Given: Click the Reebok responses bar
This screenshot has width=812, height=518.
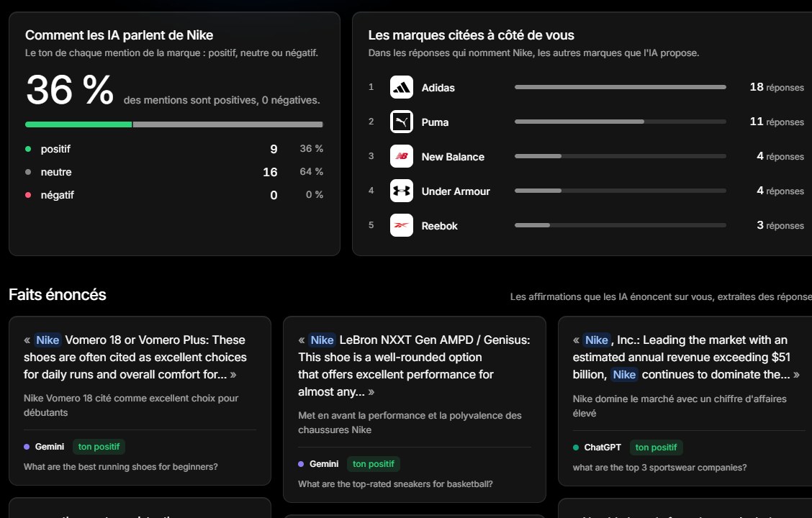Looking at the screenshot, I should pyautogui.click(x=621, y=225).
